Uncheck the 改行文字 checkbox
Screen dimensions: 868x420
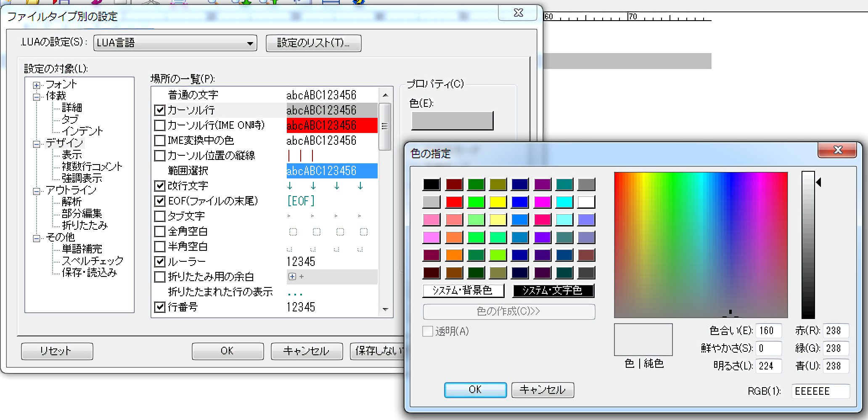[x=160, y=186]
